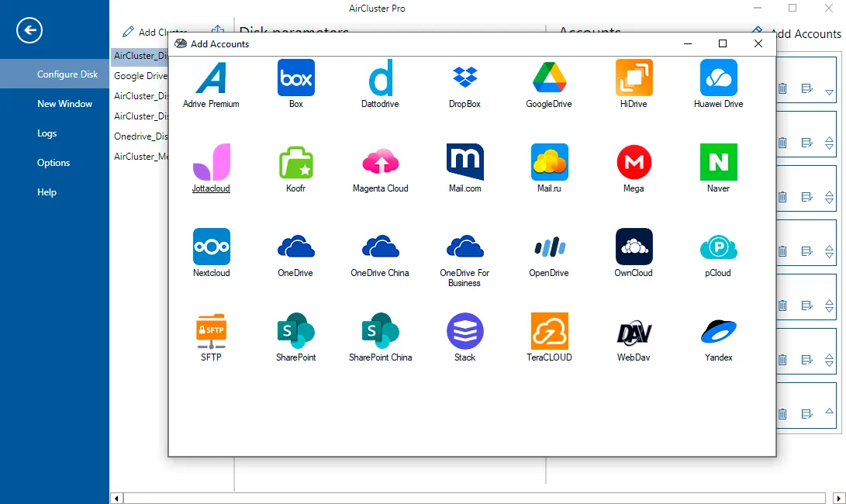Select the OneDrive China icon
The image size is (846, 504).
click(x=381, y=247)
